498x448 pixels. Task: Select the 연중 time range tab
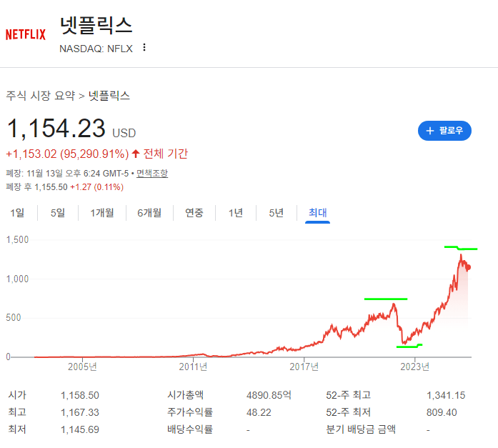click(194, 213)
